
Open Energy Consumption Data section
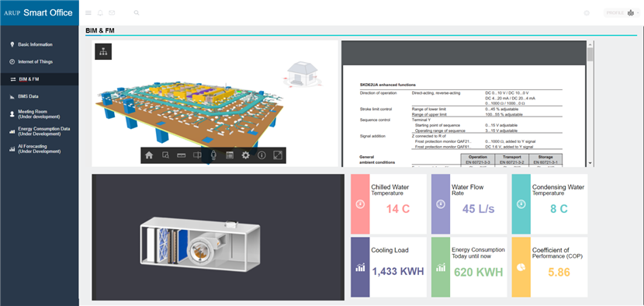click(x=44, y=131)
